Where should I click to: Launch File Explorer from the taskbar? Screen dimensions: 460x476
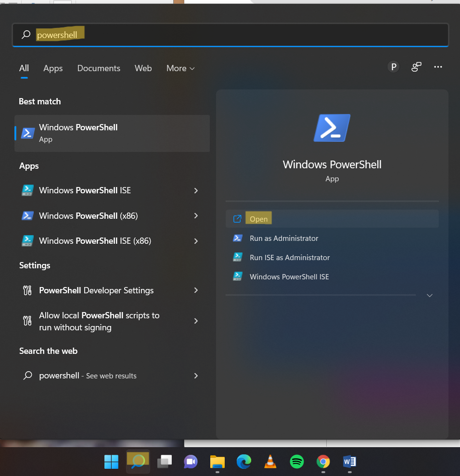pos(217,462)
